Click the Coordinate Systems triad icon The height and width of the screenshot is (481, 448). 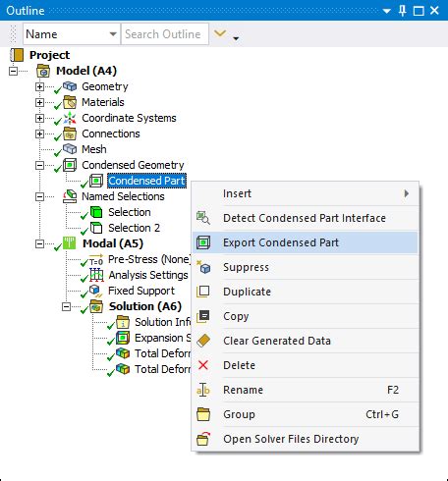tap(70, 118)
